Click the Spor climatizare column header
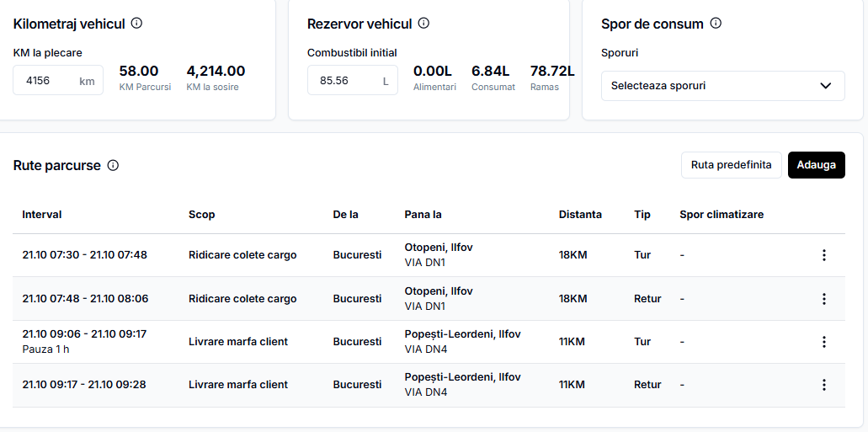Viewport: 868px width, 432px height. (x=722, y=215)
